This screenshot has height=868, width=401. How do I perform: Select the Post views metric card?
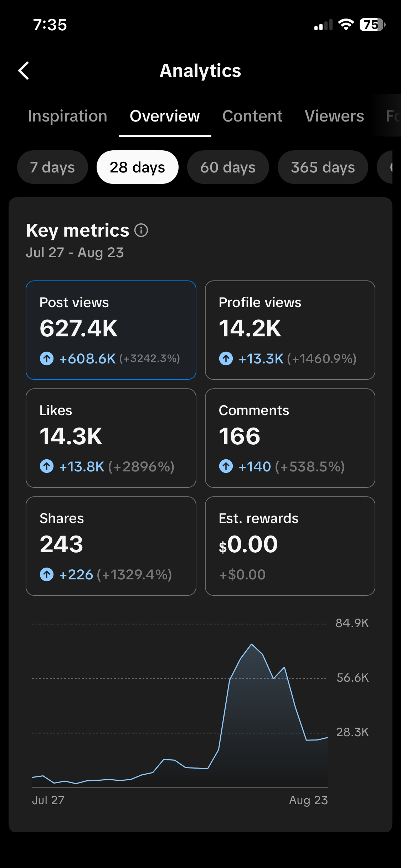point(111,330)
